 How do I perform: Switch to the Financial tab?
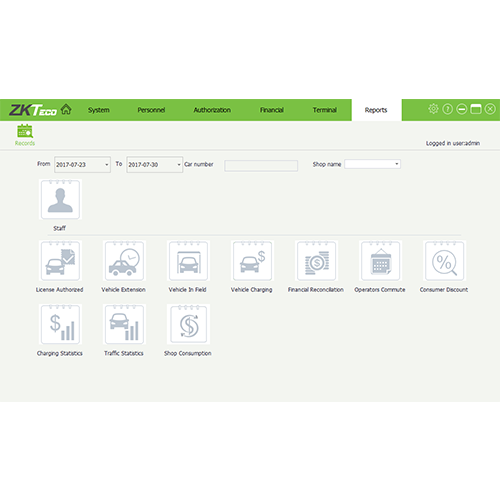coord(272,110)
